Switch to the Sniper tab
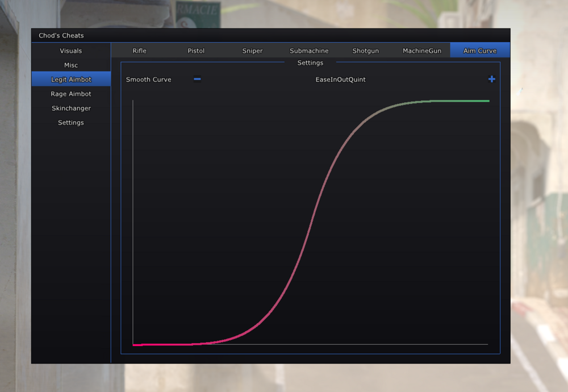This screenshot has width=568, height=392. coord(253,51)
